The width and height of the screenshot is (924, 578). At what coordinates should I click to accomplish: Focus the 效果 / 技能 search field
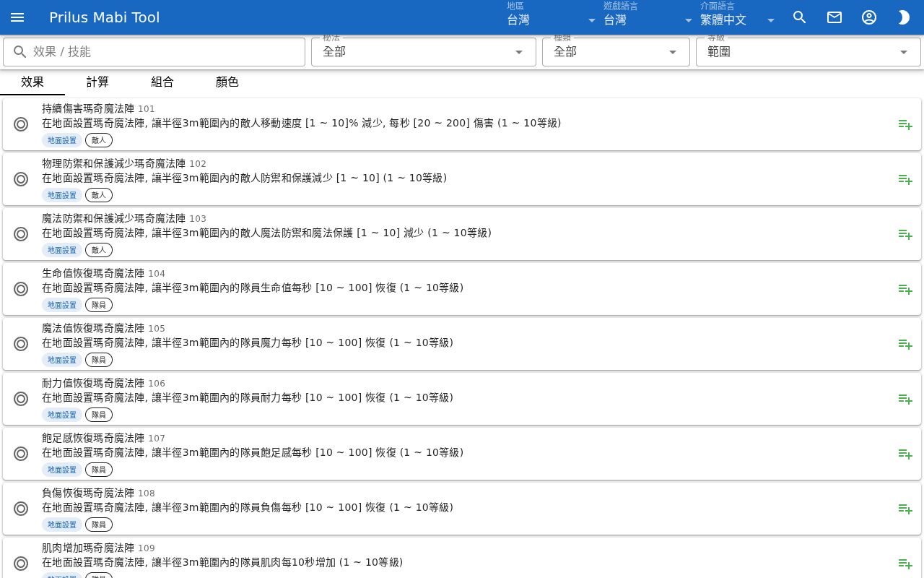point(154,52)
